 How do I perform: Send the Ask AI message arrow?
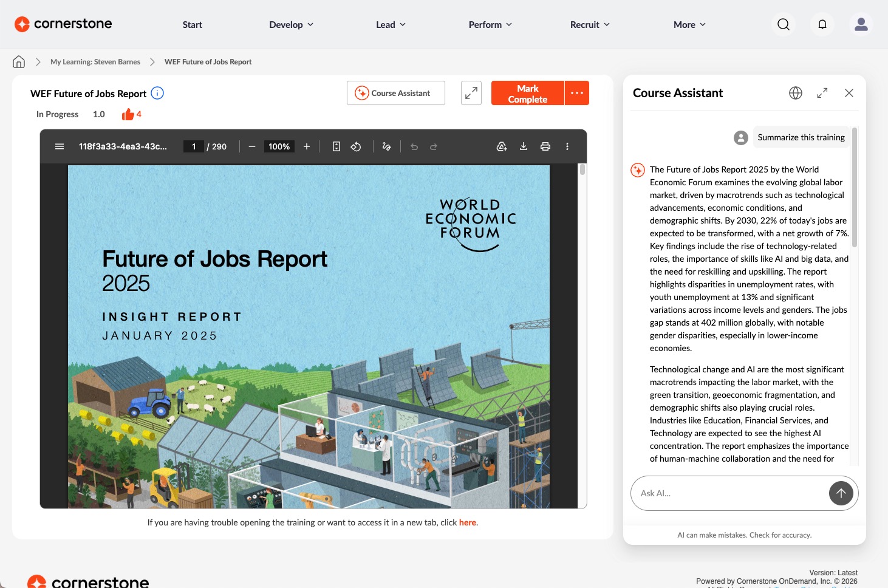[841, 493]
